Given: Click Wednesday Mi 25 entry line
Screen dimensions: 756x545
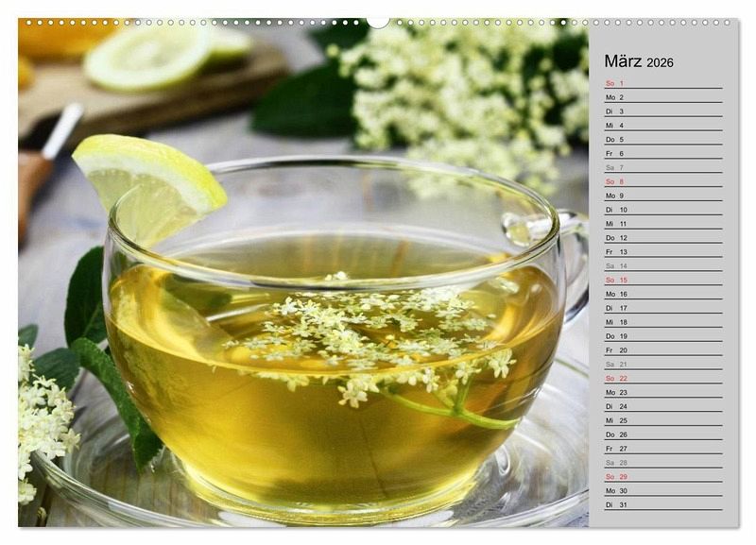Looking at the screenshot, I should click(663, 420).
